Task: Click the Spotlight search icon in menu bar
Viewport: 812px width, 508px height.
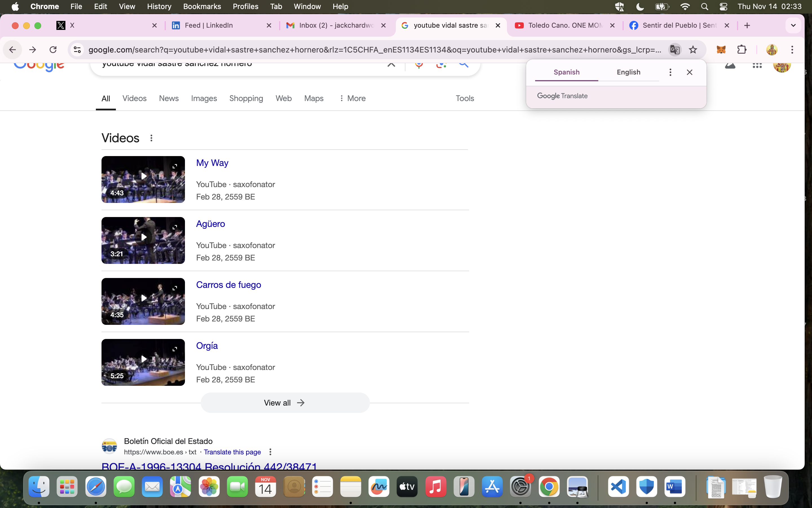Action: click(x=704, y=7)
